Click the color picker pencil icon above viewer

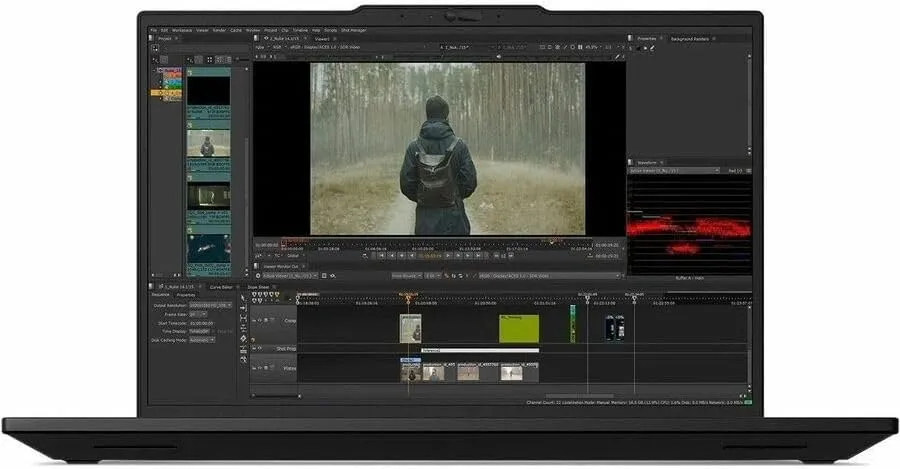coord(618,57)
